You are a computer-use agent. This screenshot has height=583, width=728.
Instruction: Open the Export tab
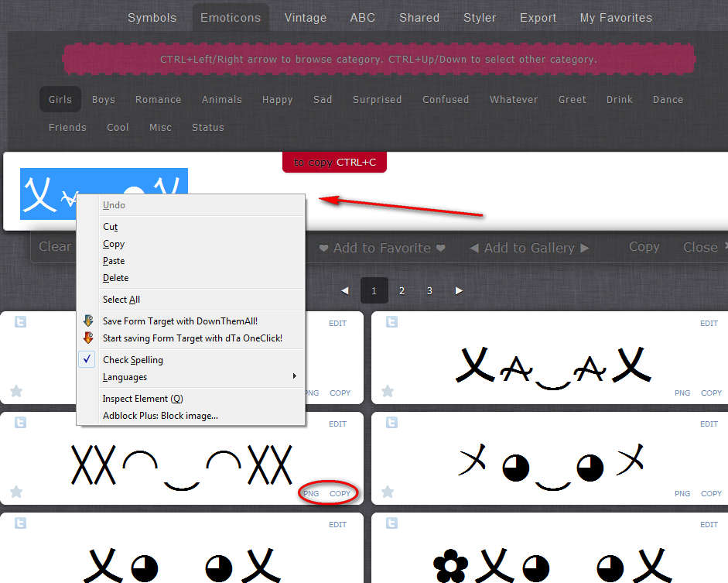538,18
